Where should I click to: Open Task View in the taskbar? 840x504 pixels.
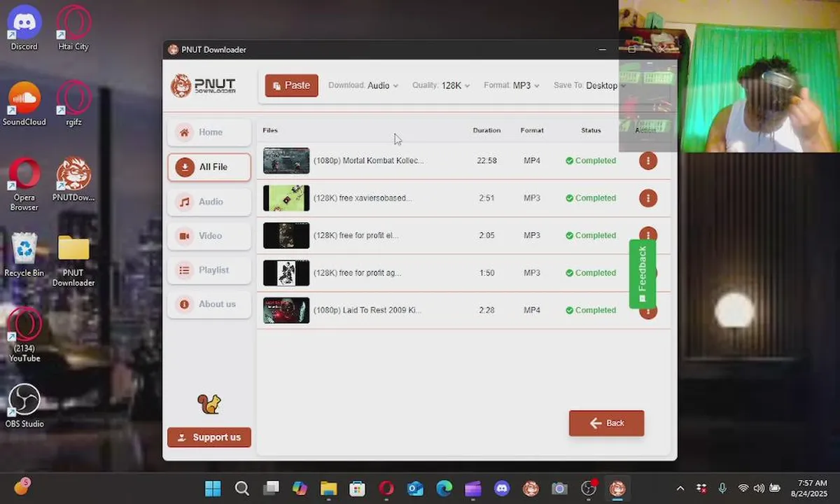point(271,489)
